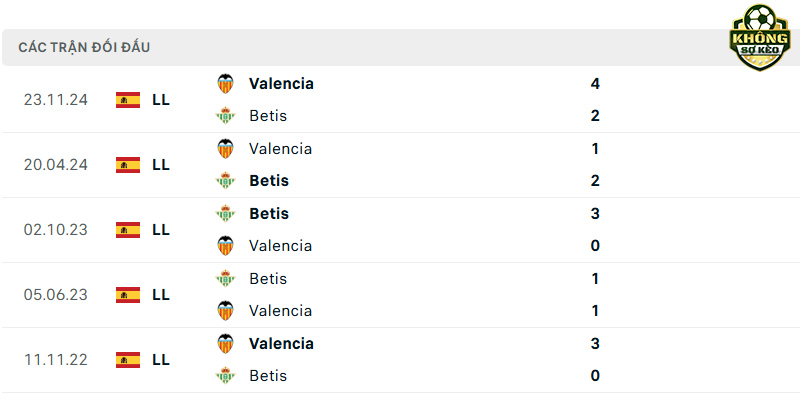Open bold Betis team in 02.10.23 match
Screen dimensions: 800x400
(x=269, y=213)
